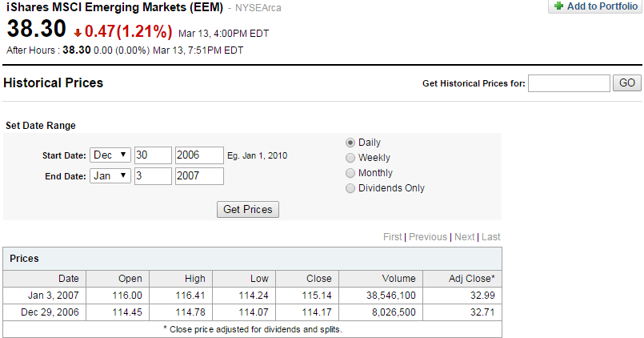
Task: Click the Add to Portfolio button label
Action: [x=602, y=6]
